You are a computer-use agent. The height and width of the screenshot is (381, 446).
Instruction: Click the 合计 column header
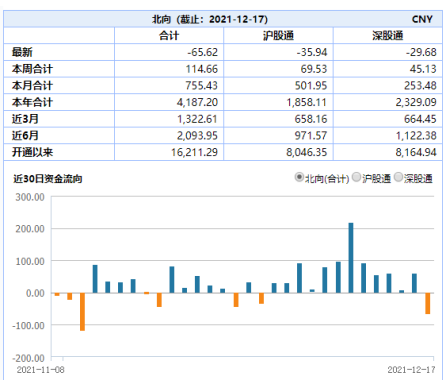coord(169,35)
